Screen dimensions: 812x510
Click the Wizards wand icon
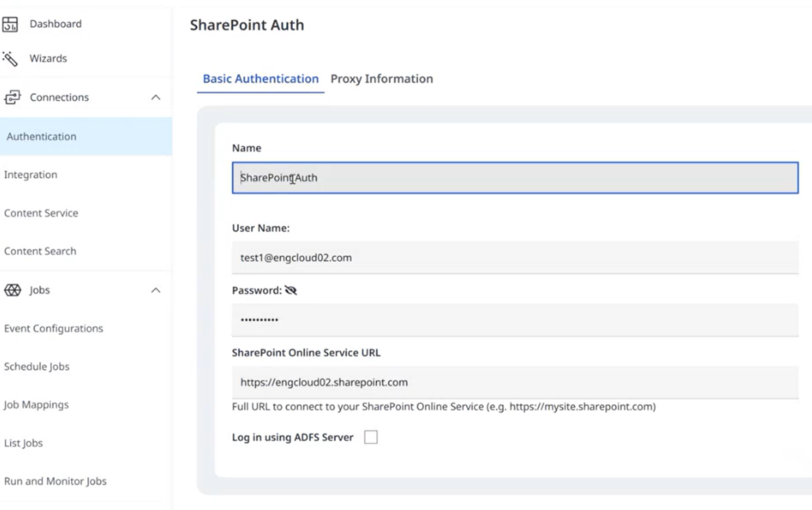coord(10,59)
